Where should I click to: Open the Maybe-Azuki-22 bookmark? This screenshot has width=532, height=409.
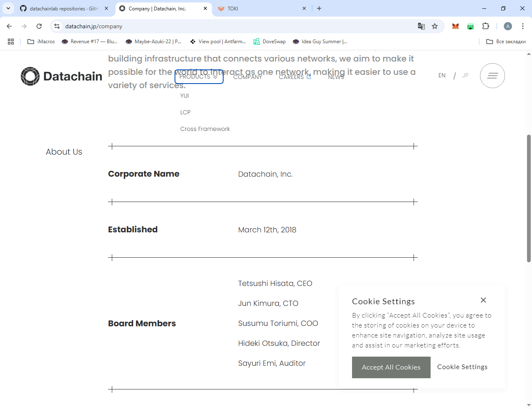click(x=154, y=42)
